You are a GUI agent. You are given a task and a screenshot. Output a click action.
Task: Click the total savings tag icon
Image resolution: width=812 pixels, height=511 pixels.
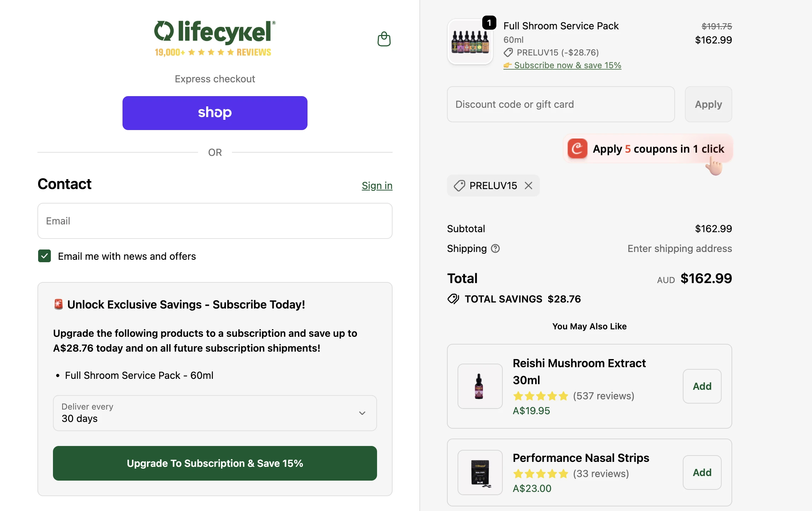[x=453, y=299]
